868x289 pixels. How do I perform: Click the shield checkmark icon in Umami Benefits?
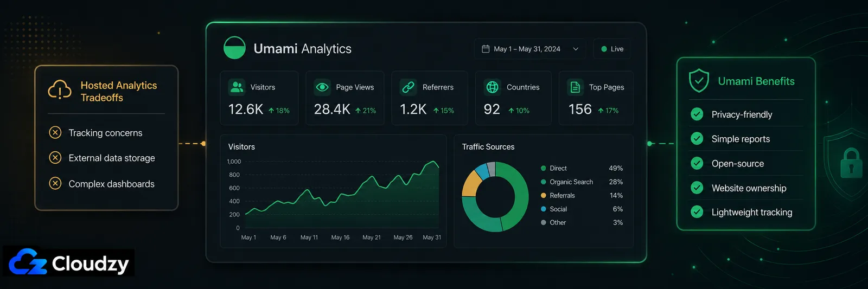point(699,81)
